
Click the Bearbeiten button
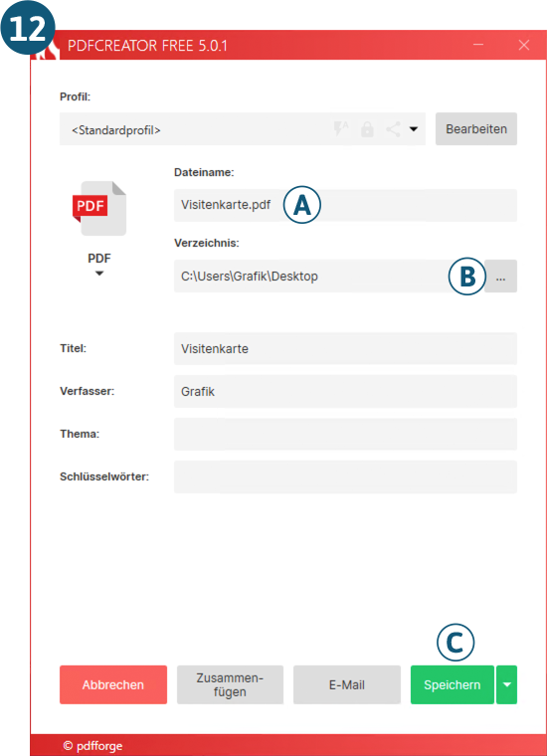coord(476,129)
